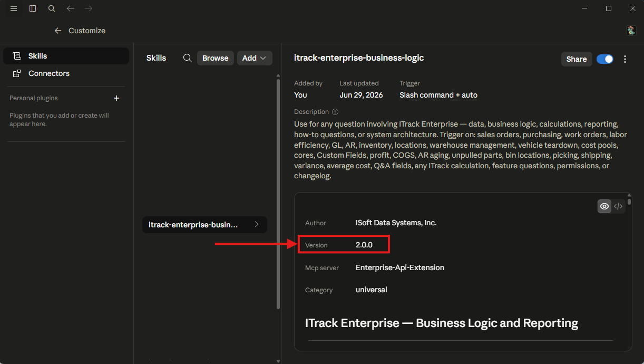Click the 'universal' category value
Screen dimensions: 644x364
[x=372, y=290]
